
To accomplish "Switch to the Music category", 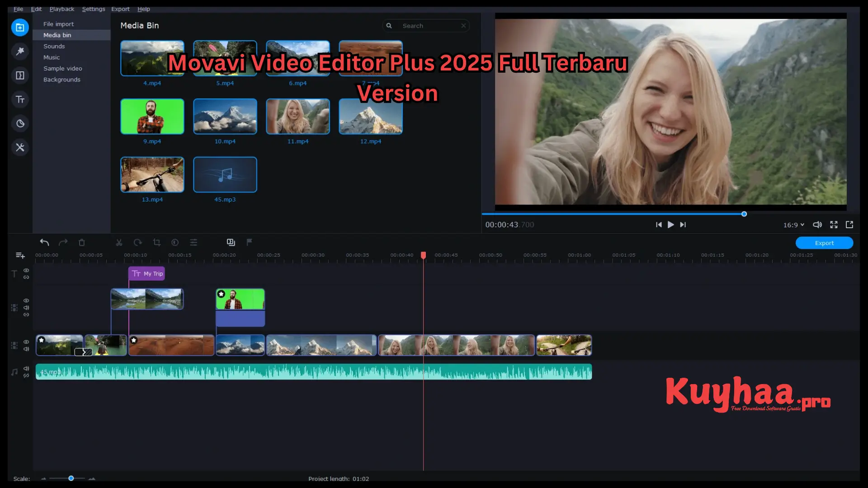I will [52, 57].
